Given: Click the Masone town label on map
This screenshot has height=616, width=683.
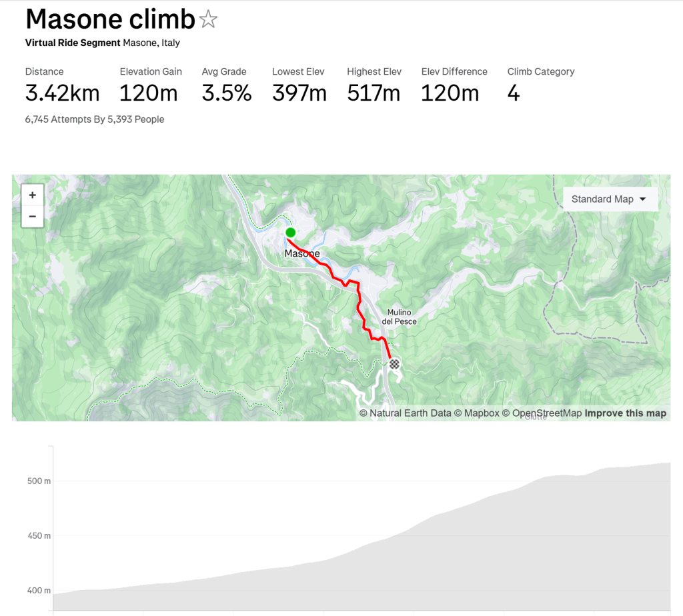Looking at the screenshot, I should (x=302, y=254).
